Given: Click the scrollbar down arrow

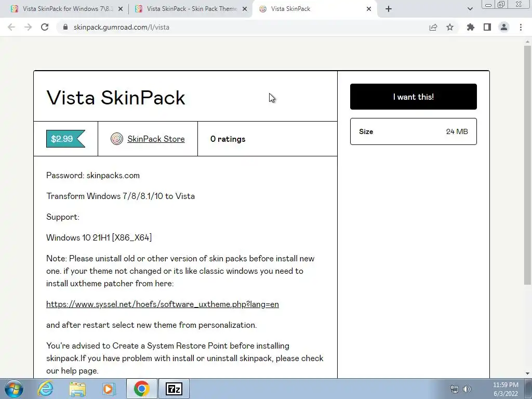Looking at the screenshot, I should click(527, 374).
